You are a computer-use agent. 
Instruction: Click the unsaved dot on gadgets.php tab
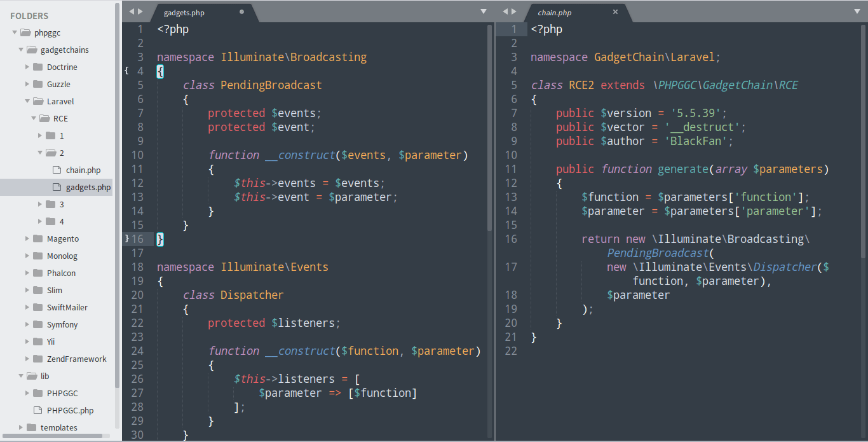click(x=241, y=12)
